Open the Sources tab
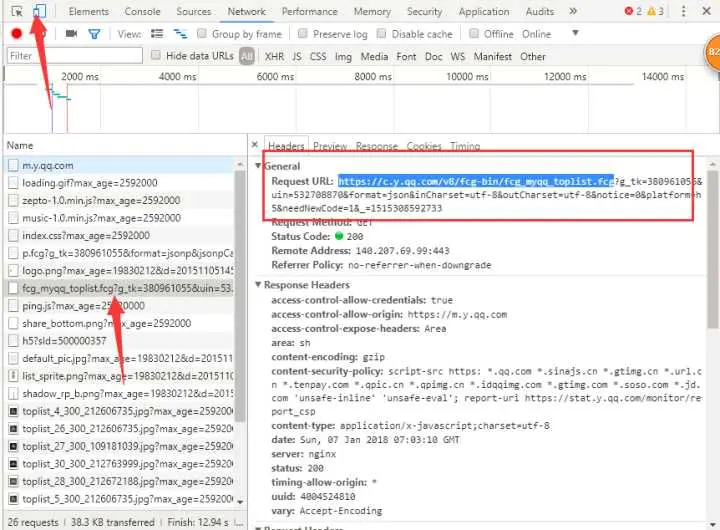 tap(194, 11)
